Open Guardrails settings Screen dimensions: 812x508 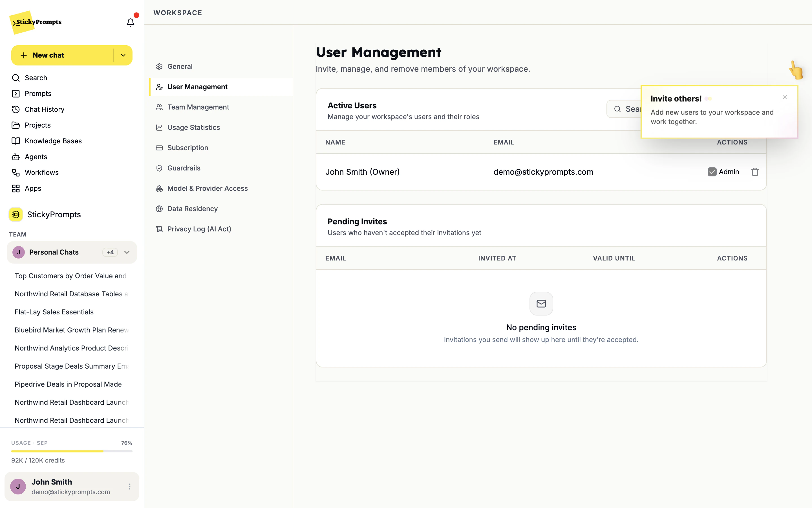(221, 168)
